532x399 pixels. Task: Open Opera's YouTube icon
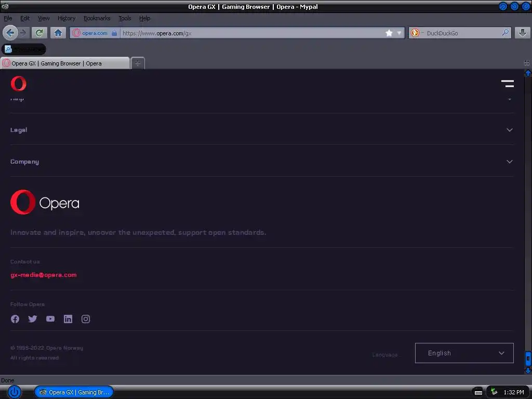click(x=50, y=319)
